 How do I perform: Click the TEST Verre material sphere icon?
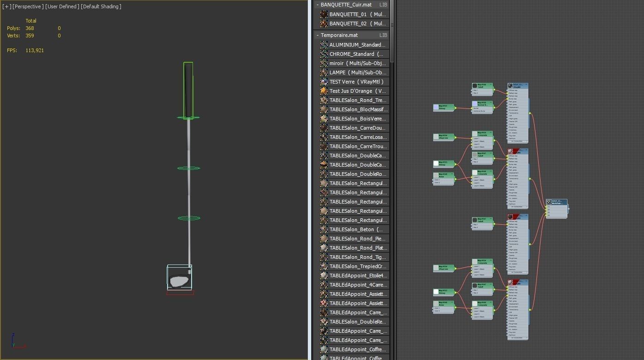click(x=324, y=82)
